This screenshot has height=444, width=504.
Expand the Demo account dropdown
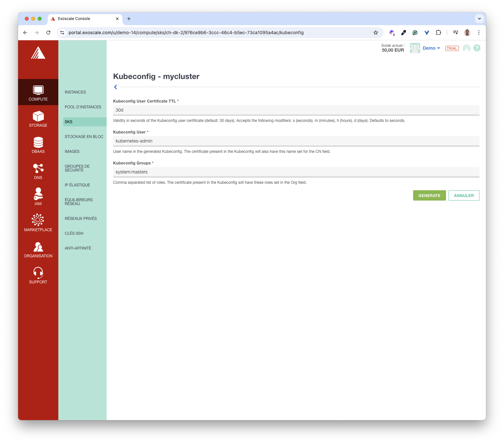(431, 48)
